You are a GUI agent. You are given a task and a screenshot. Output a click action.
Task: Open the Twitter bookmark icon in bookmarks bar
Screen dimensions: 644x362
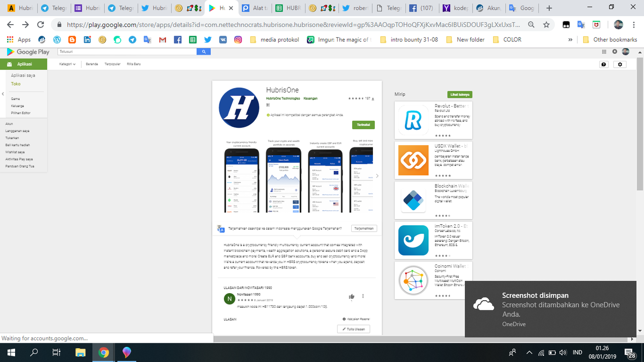pos(208,40)
